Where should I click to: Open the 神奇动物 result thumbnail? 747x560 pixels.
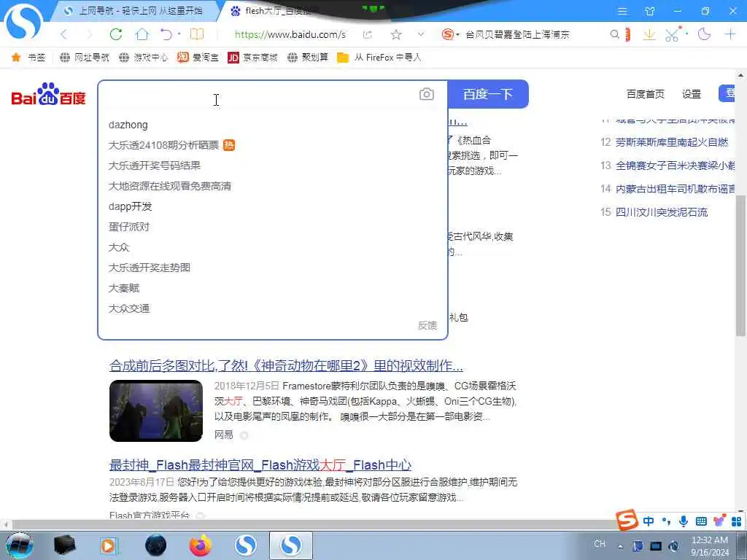[x=156, y=411]
